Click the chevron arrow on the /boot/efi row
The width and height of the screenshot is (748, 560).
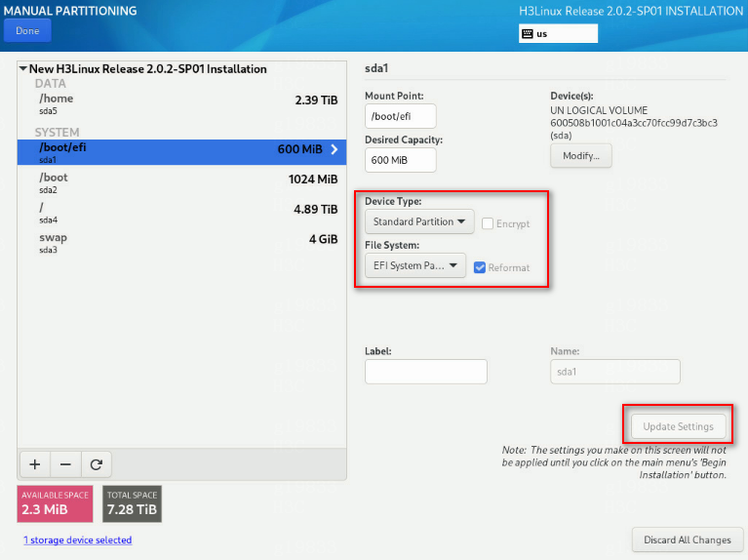click(x=335, y=149)
